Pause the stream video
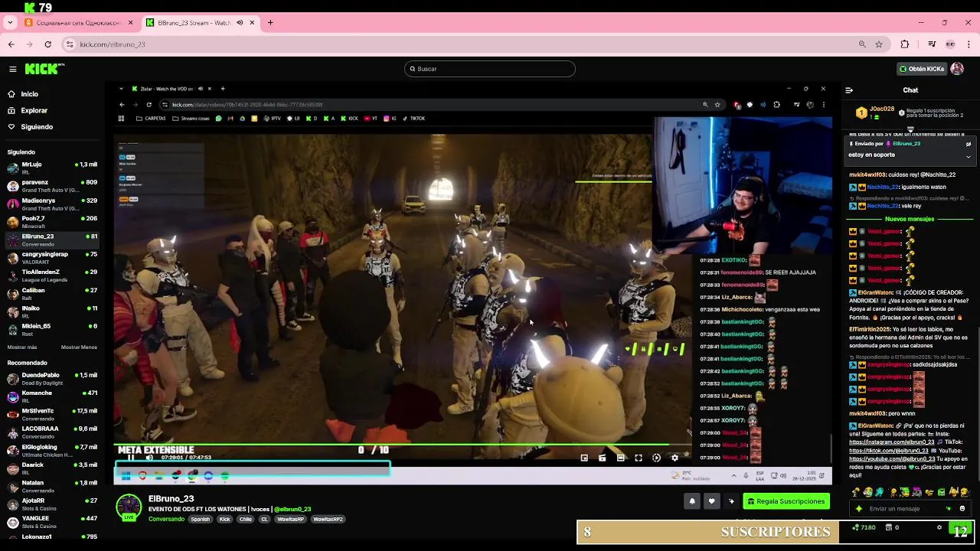Viewport: 980px width, 551px height. (131, 458)
